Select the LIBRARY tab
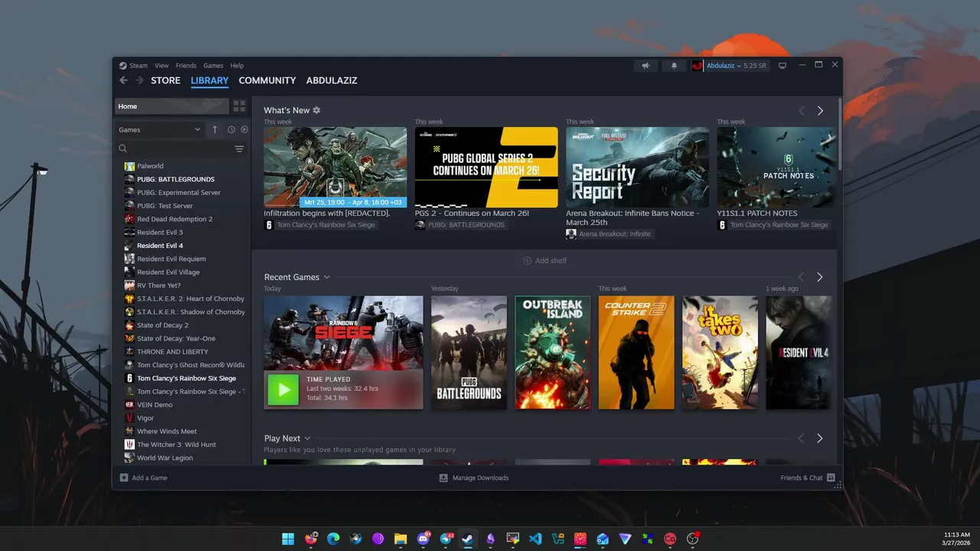Image resolution: width=980 pixels, height=551 pixels. (210, 80)
